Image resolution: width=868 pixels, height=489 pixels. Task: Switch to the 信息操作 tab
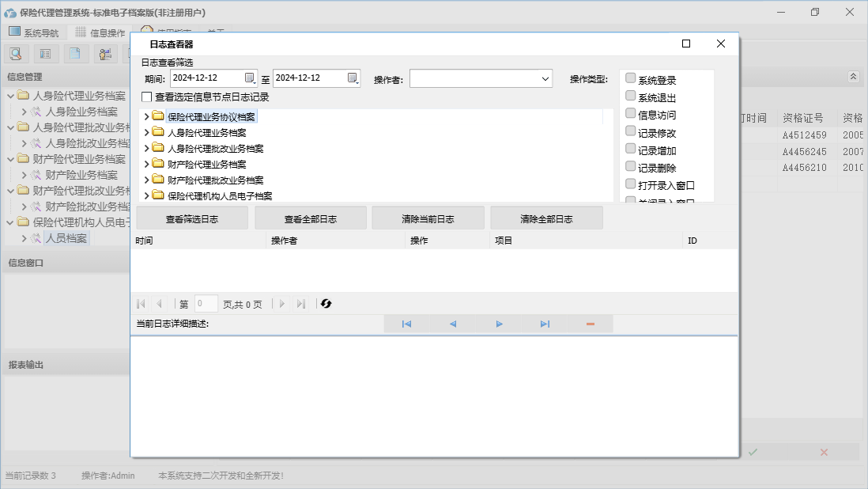tap(100, 32)
